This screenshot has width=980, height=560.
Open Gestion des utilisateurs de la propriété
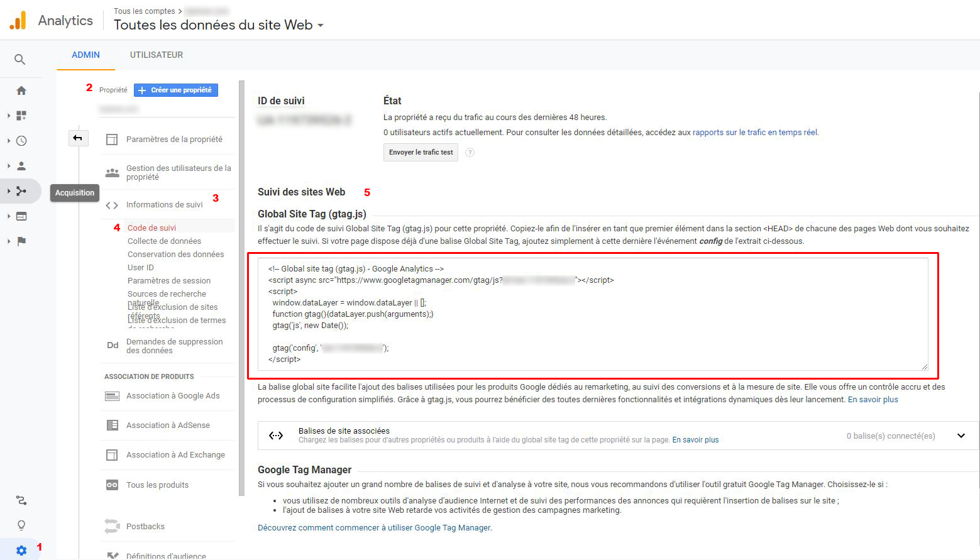click(179, 172)
